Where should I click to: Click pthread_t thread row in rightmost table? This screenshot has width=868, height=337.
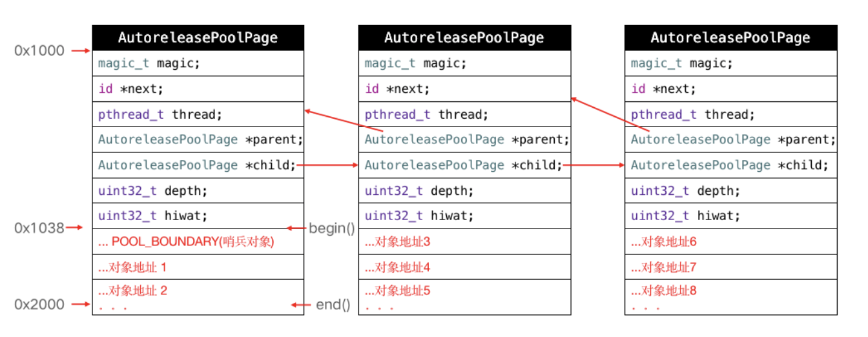(x=730, y=114)
